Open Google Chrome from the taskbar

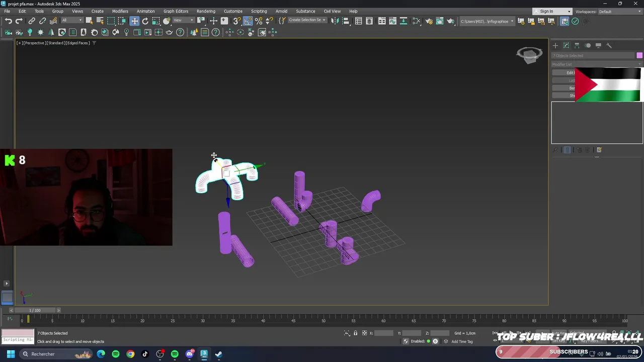pyautogui.click(x=130, y=354)
